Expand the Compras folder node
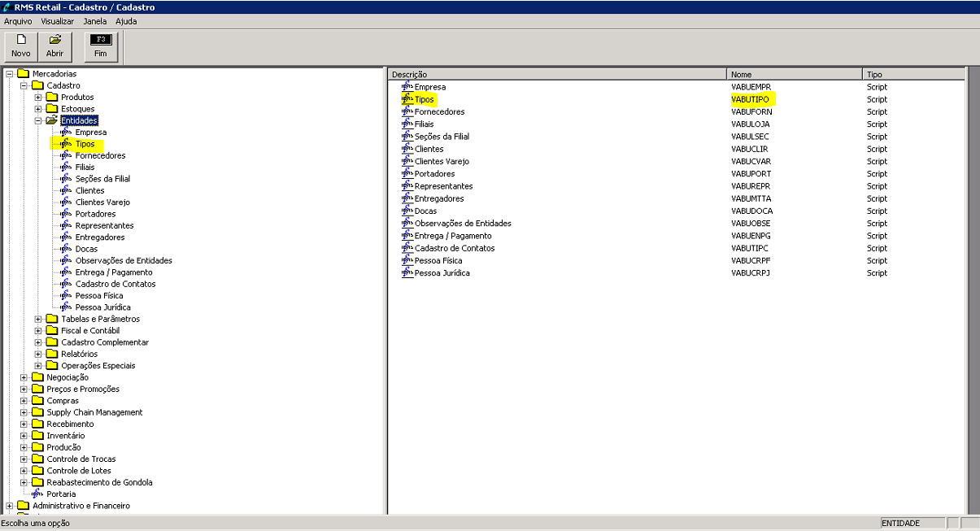Screen dimensions: 980x531 coord(24,401)
